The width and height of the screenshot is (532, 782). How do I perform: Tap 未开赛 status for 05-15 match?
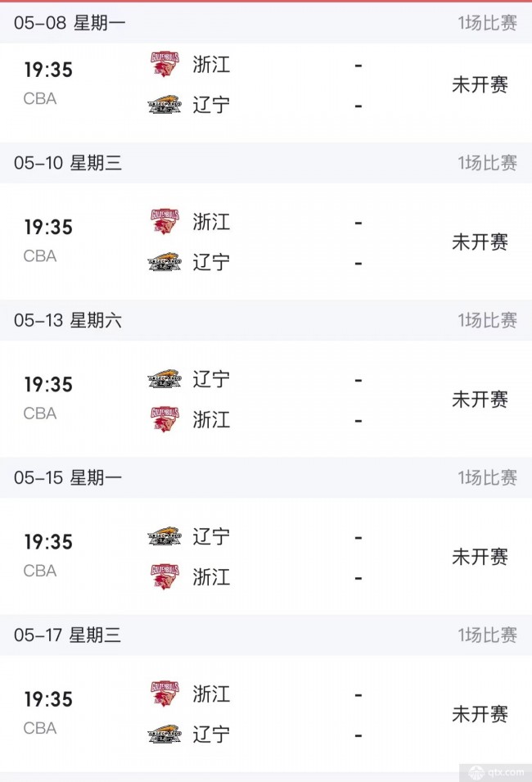tap(480, 558)
